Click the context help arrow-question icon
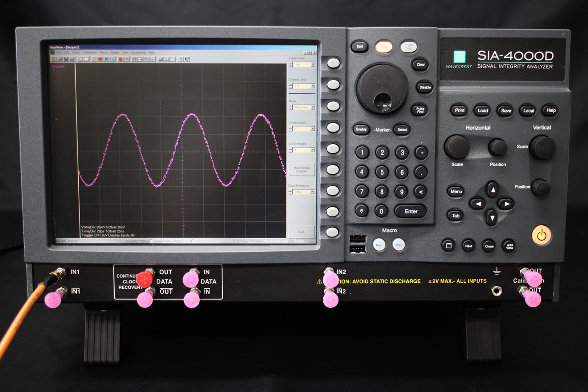Screen dimensions: 588x392 pos(187,59)
